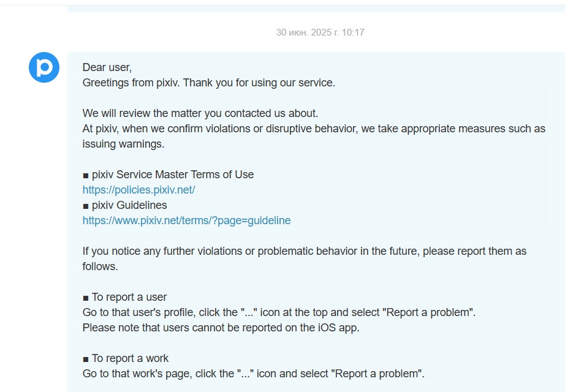Click the "pixiv Service Master Terms of Use" heading
The height and width of the screenshot is (392, 565).
tap(172, 175)
